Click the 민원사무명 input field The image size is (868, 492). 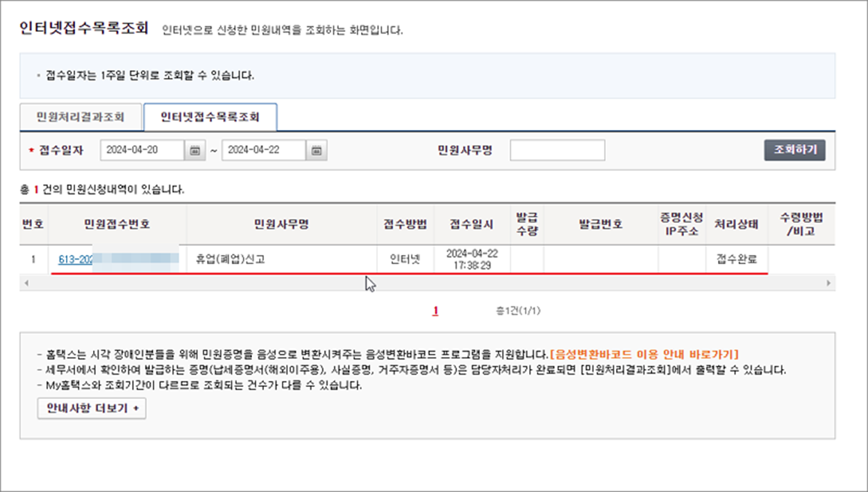(x=558, y=150)
